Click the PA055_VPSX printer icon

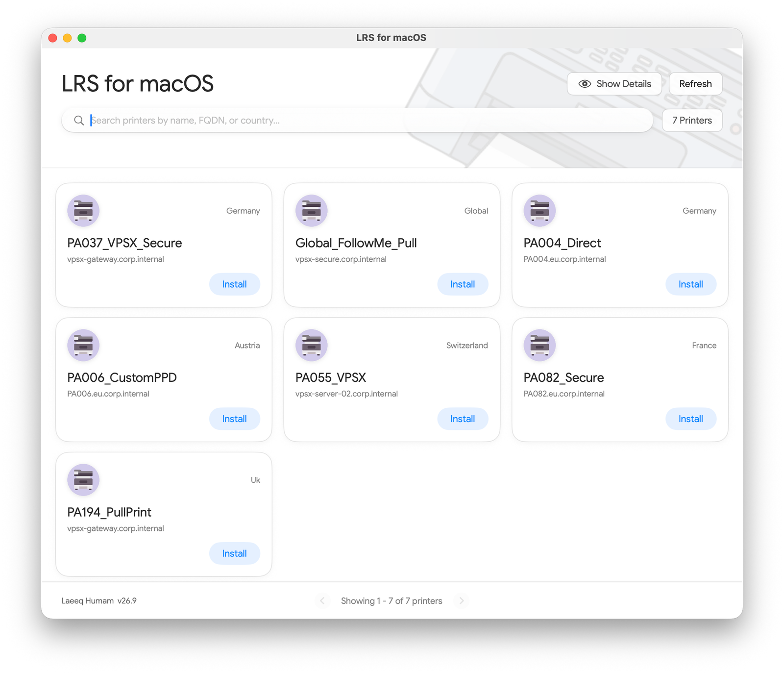click(x=312, y=345)
